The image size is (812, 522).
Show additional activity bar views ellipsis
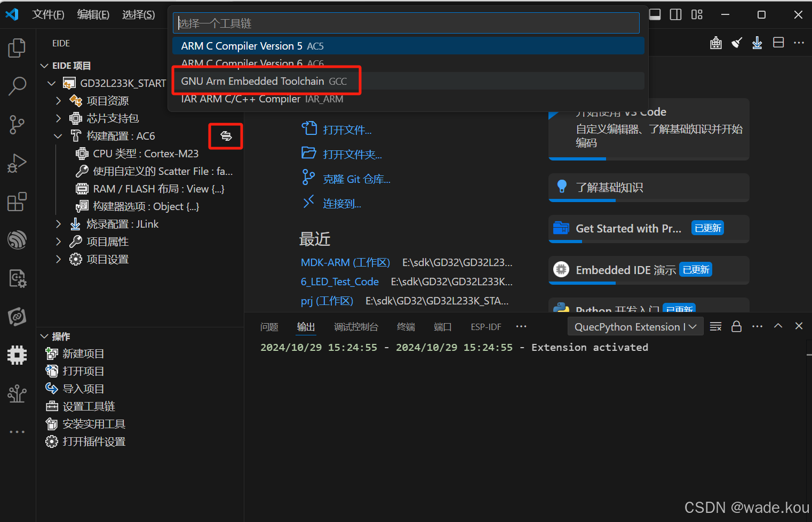(17, 432)
